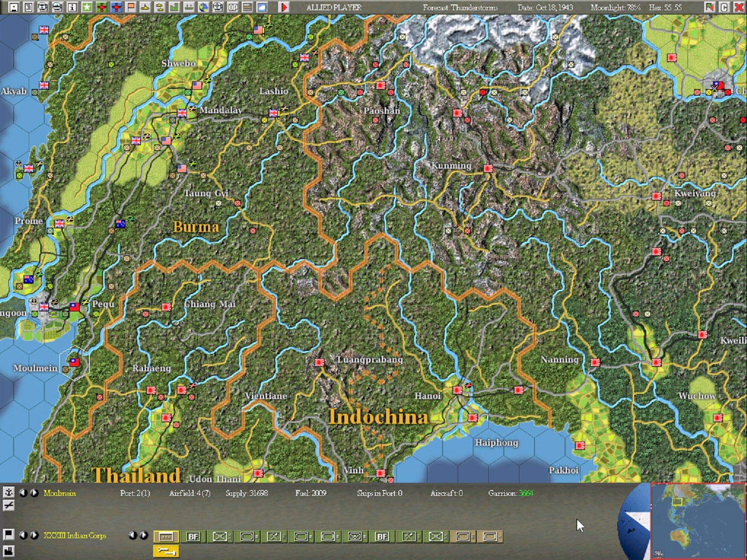Viewport: 747px width, 560px height.
Task: Select the Japanese unit at Chiang Mai
Action: (166, 307)
